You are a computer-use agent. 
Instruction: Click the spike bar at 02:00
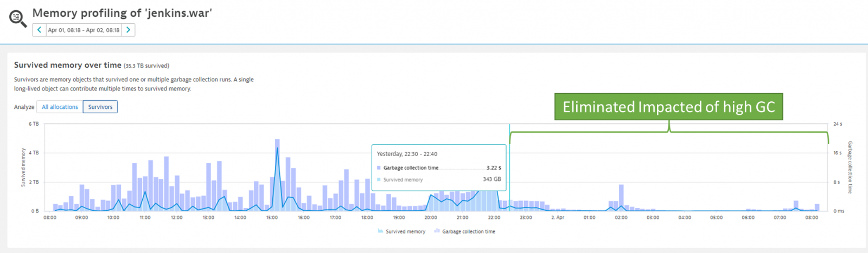pos(621,198)
